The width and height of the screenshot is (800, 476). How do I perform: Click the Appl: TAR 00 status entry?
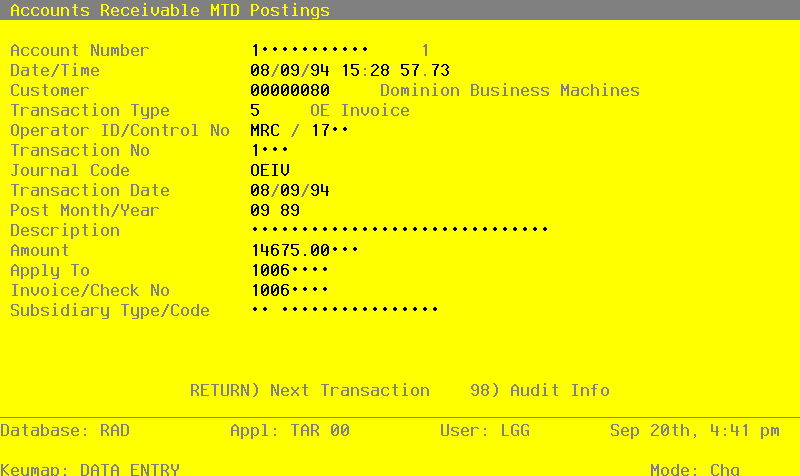290,431
